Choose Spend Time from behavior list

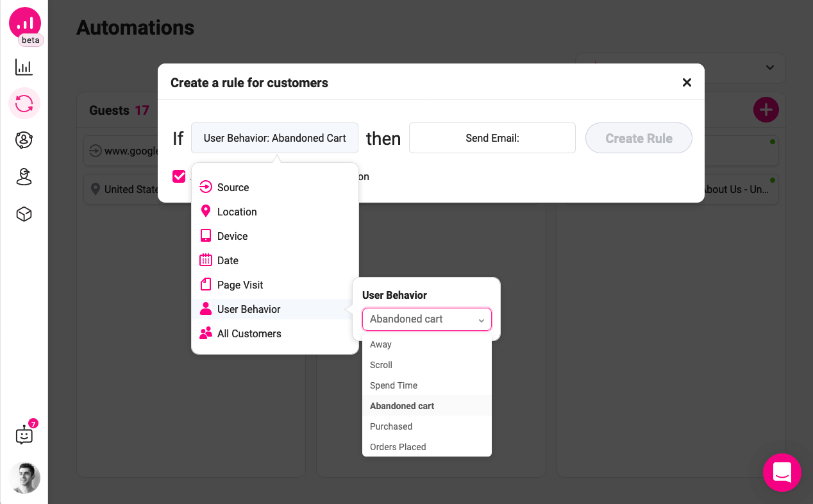427,385
